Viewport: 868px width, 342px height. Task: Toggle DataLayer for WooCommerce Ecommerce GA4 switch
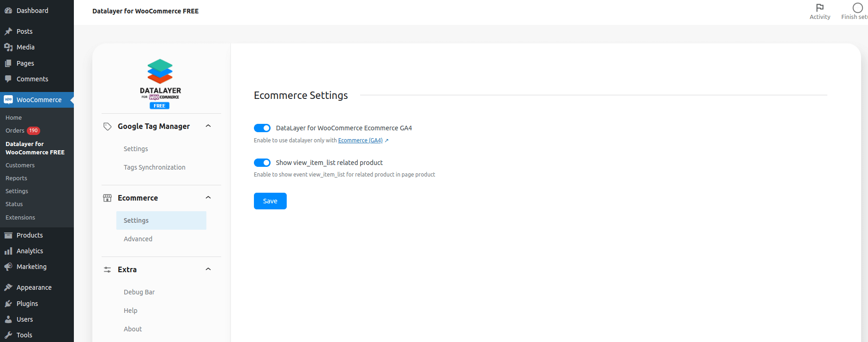click(x=262, y=128)
